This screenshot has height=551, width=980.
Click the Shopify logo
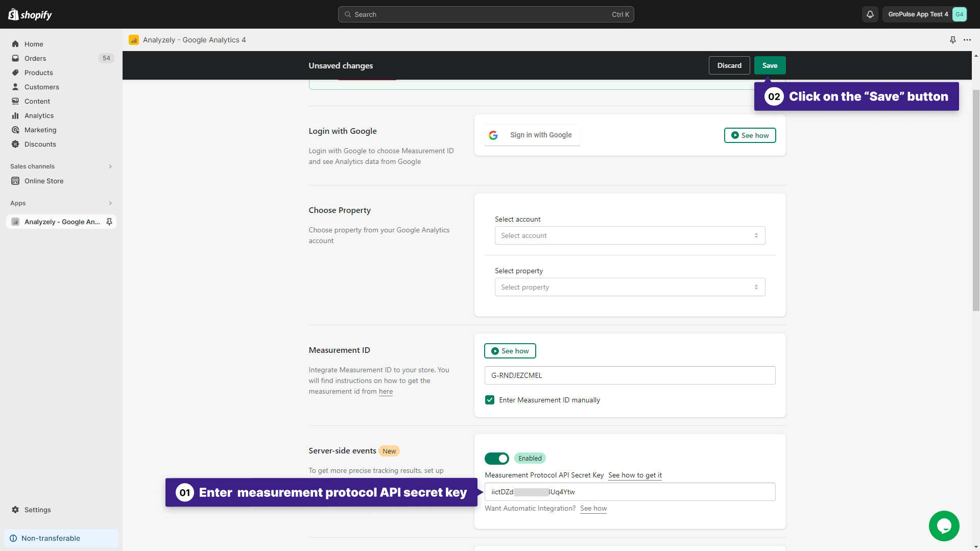(x=30, y=14)
